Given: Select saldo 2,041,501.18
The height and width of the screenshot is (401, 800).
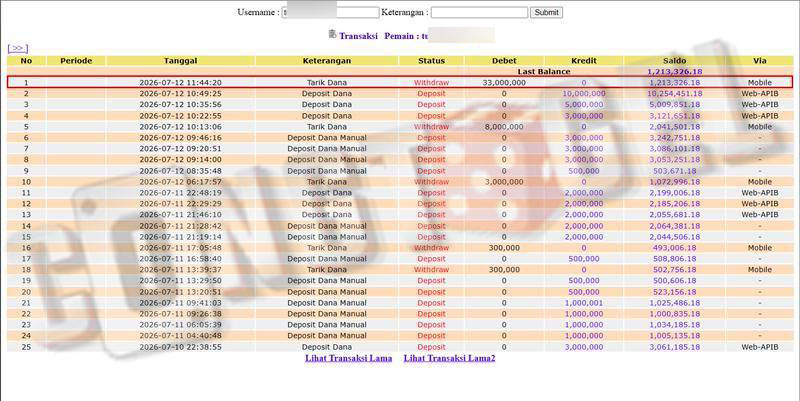Looking at the screenshot, I should (674, 127).
